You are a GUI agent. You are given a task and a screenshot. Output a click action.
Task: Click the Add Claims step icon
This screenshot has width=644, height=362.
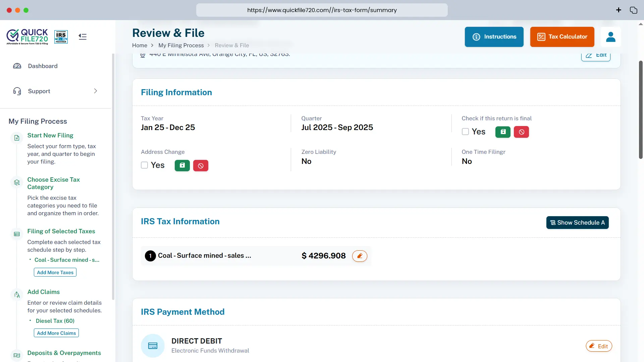[17, 295]
